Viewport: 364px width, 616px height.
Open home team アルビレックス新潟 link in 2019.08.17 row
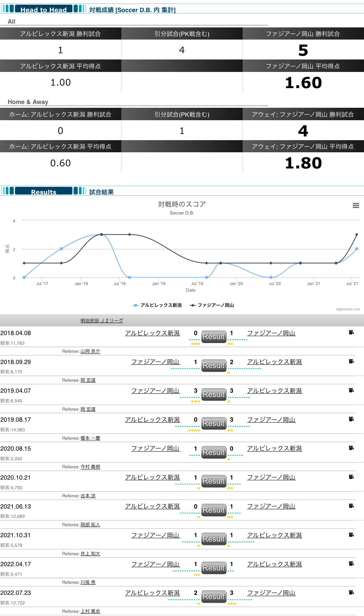(x=152, y=420)
